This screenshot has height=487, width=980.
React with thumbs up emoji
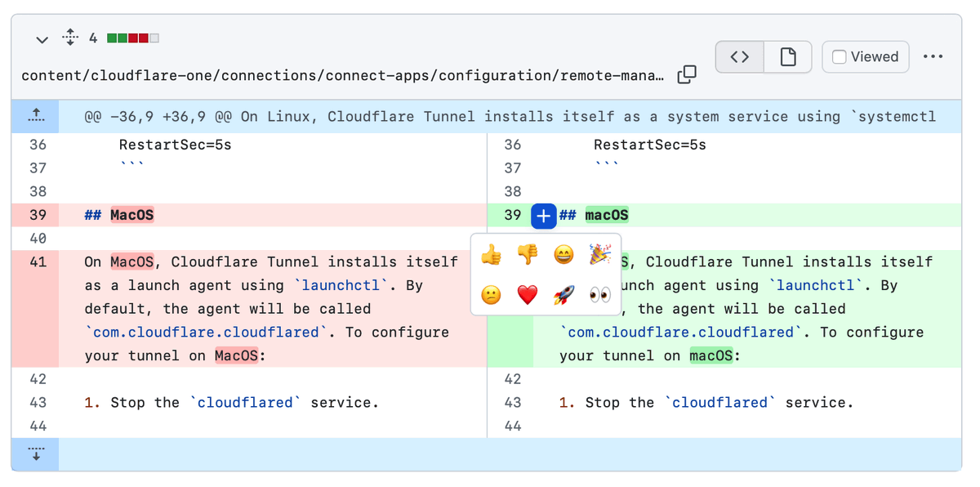coord(491,255)
